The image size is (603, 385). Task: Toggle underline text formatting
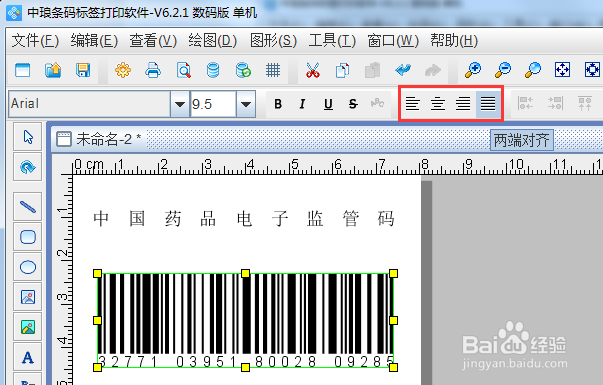(328, 104)
